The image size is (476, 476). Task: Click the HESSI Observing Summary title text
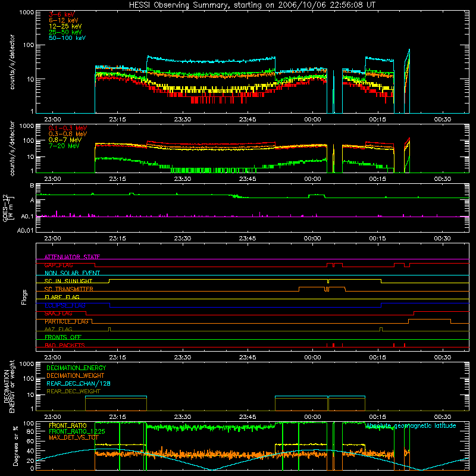[x=252, y=5]
